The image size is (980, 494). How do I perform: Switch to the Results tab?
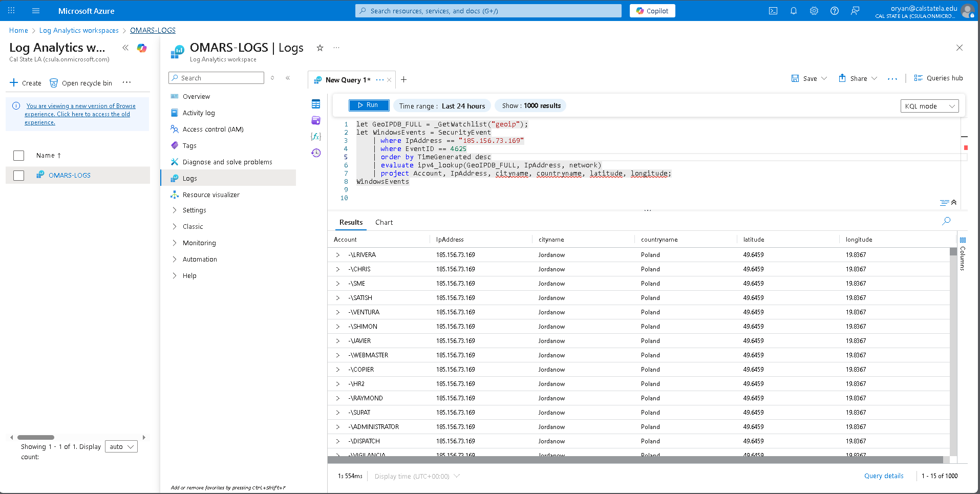(x=351, y=223)
